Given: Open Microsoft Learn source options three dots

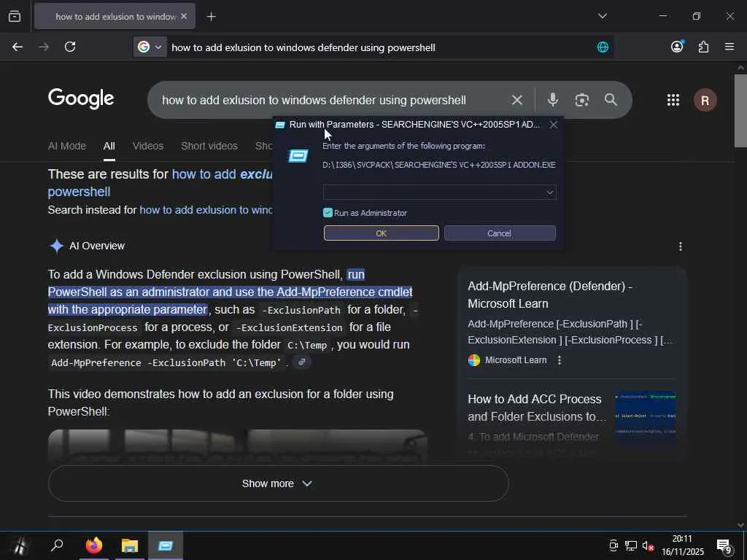Looking at the screenshot, I should [560, 360].
